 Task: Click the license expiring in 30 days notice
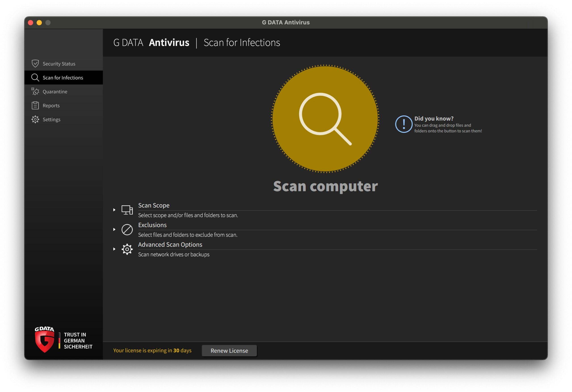coord(152,350)
